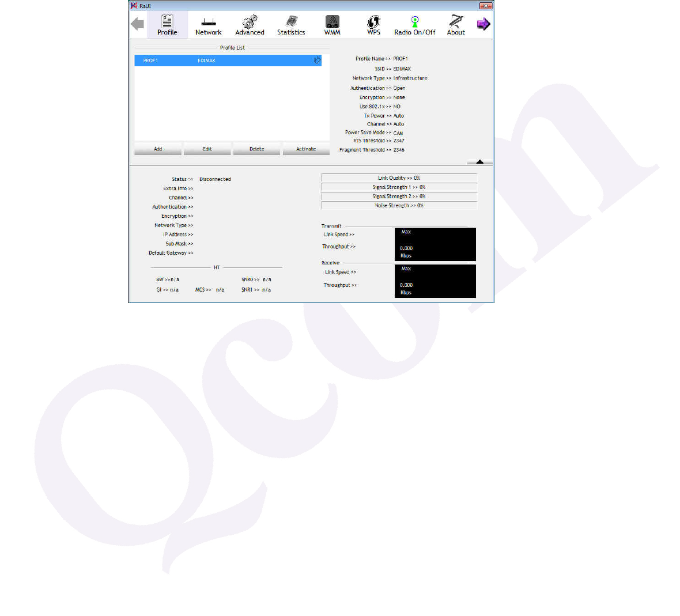Open the WMM QoS page

coord(332,25)
